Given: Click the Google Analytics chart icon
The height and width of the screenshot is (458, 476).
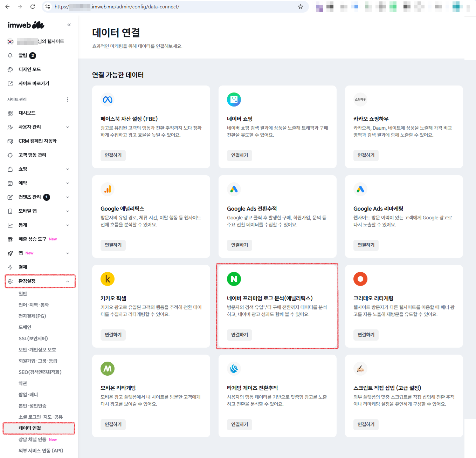Looking at the screenshot, I should click(x=108, y=189).
